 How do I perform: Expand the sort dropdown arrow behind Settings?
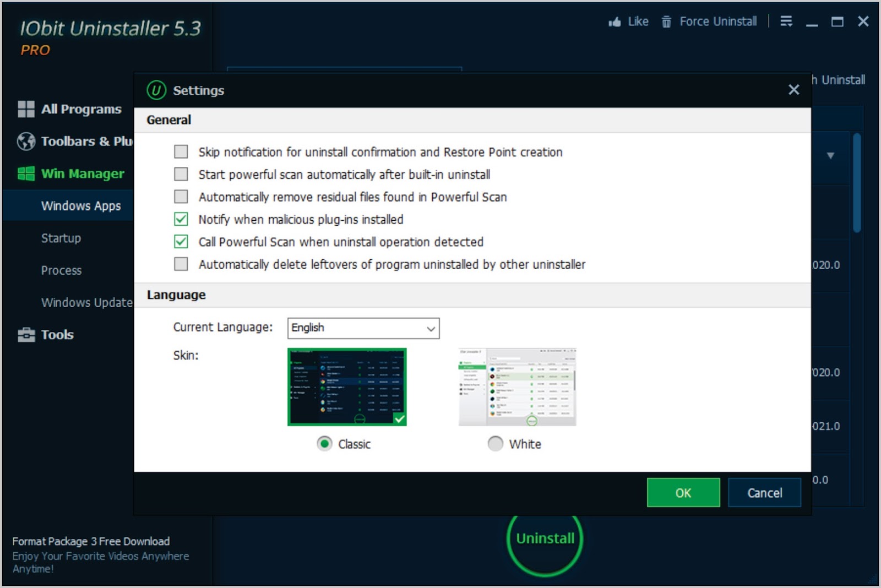point(830,156)
